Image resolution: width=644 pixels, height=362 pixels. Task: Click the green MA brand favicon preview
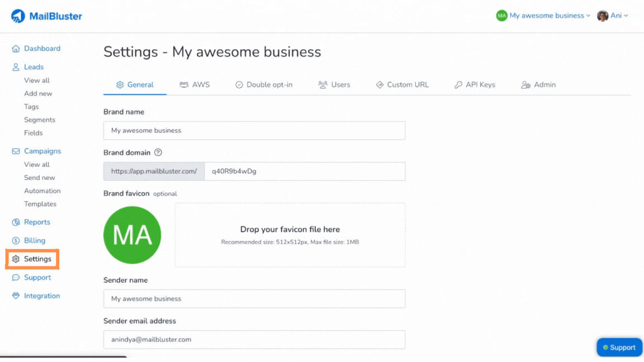[132, 235]
